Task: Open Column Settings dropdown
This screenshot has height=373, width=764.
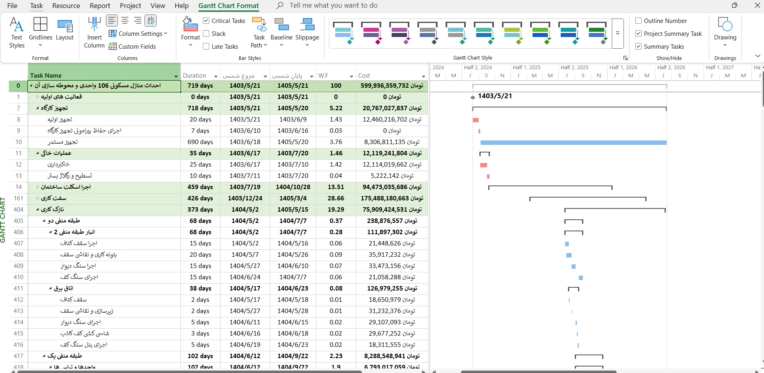Action: pos(138,34)
